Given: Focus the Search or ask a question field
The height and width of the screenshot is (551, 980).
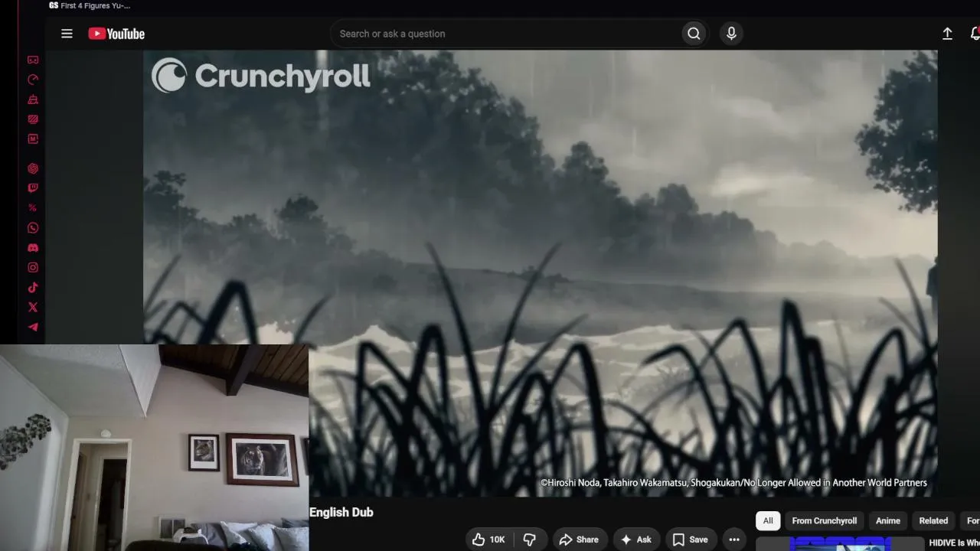Looking at the screenshot, I should 505,34.
